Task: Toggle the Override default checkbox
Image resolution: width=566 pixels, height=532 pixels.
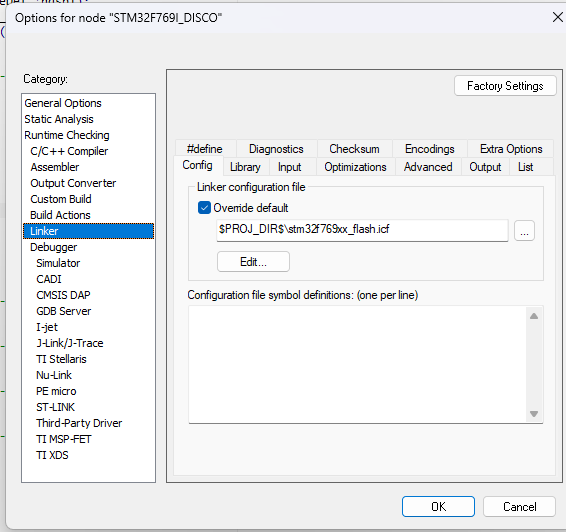Action: click(x=204, y=208)
